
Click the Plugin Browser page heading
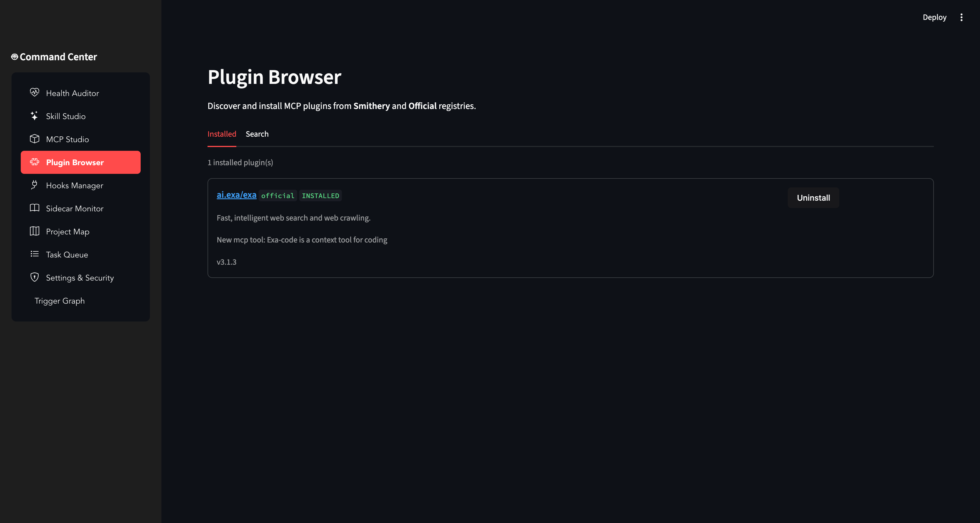pyautogui.click(x=274, y=77)
